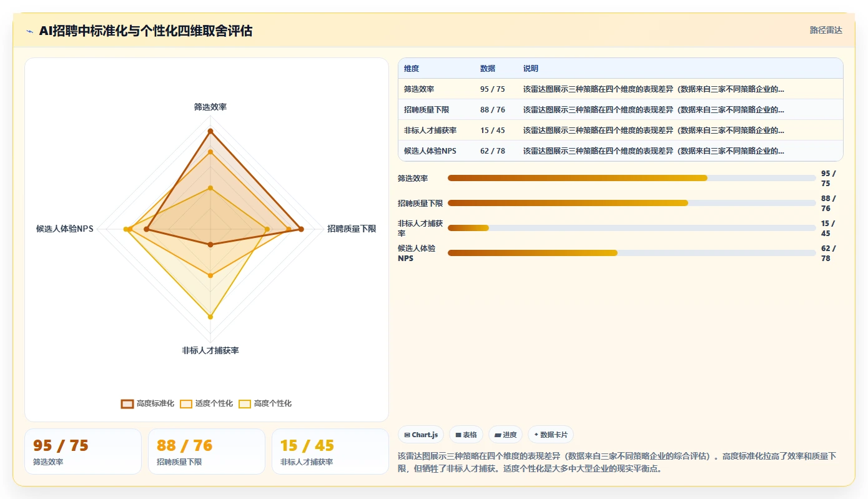This screenshot has height=499, width=868.
Task: Click the 62 / 78 table cell
Action: coord(493,151)
